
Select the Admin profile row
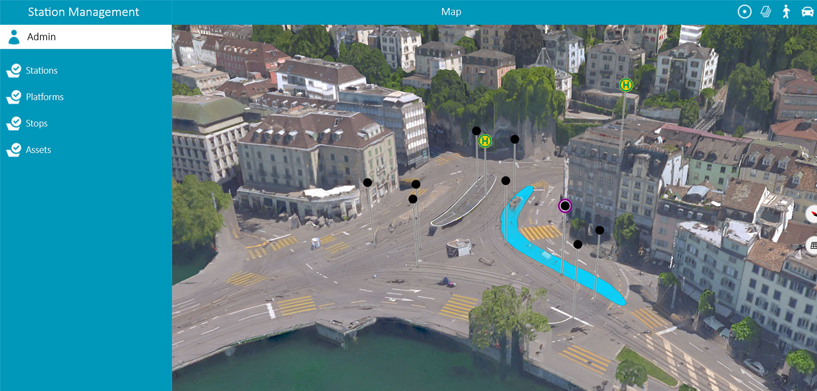(x=86, y=37)
